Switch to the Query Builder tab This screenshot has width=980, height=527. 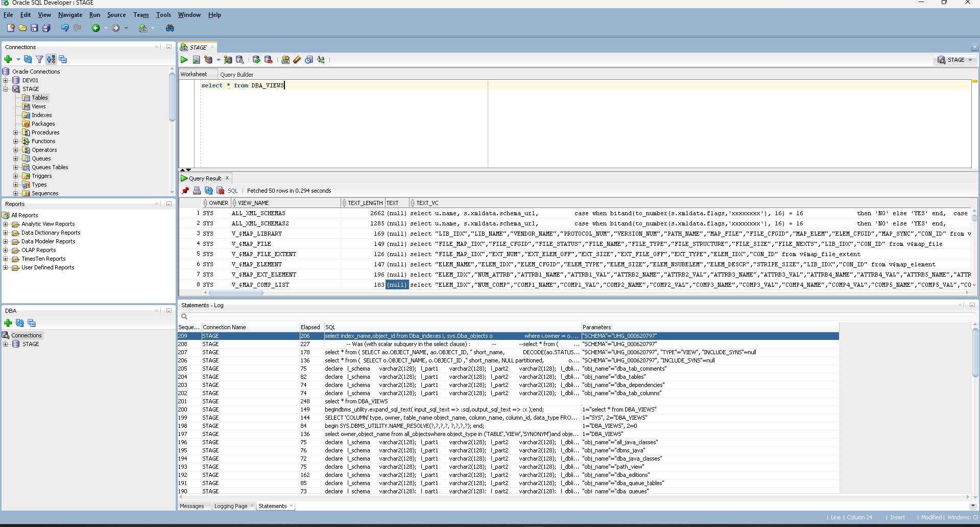click(x=236, y=75)
